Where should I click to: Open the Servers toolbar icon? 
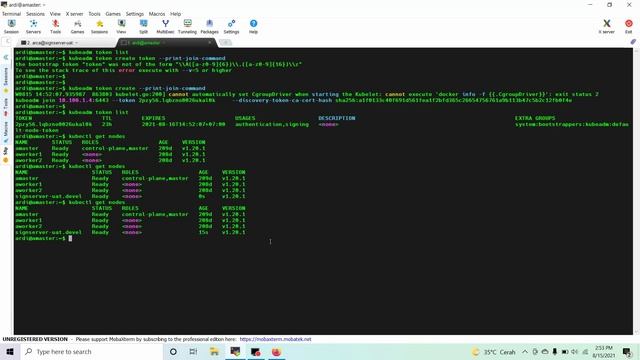click(x=33, y=27)
